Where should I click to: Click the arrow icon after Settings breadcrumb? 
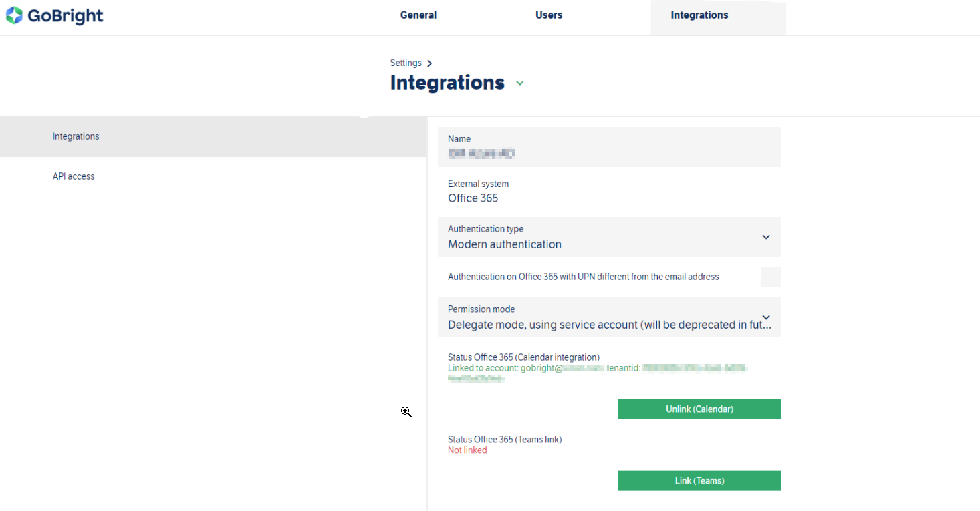[429, 63]
